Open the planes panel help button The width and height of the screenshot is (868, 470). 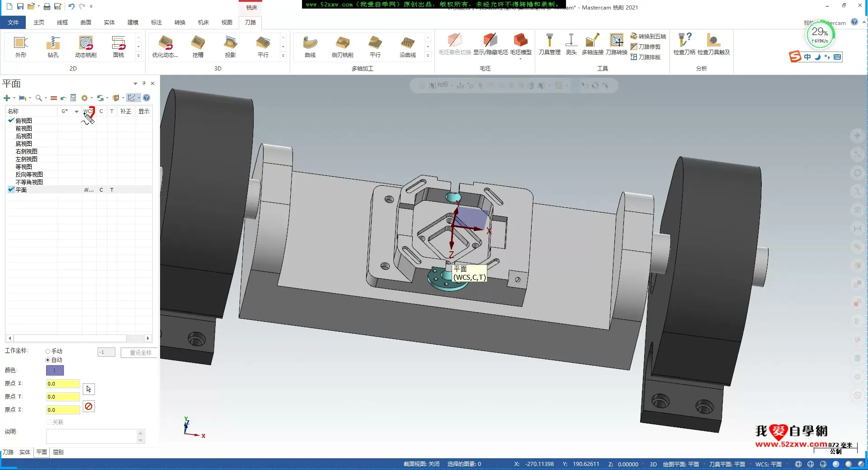tap(146, 98)
